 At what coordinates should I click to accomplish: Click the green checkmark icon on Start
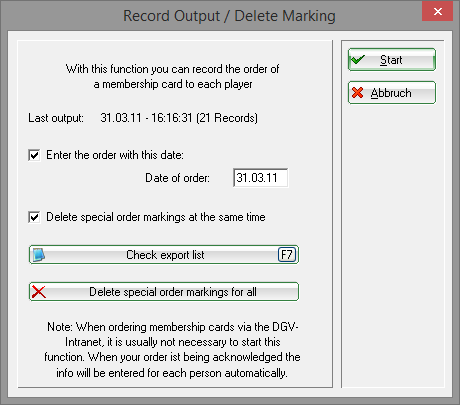point(358,60)
